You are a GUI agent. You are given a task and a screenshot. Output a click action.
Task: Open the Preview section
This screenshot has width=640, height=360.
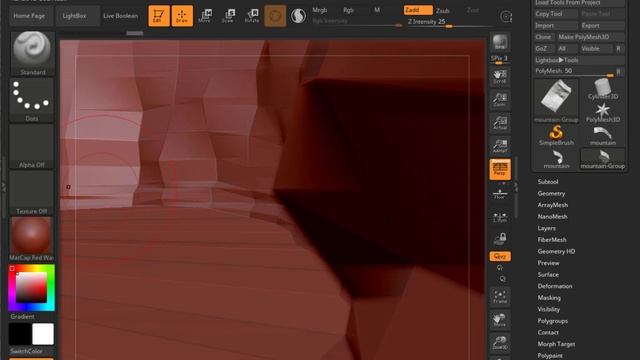[548, 263]
